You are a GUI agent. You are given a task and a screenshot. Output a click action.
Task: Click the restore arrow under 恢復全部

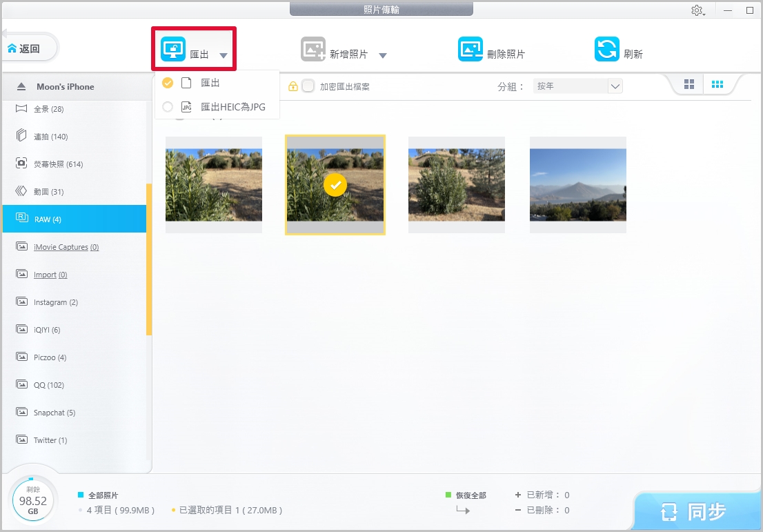464,510
